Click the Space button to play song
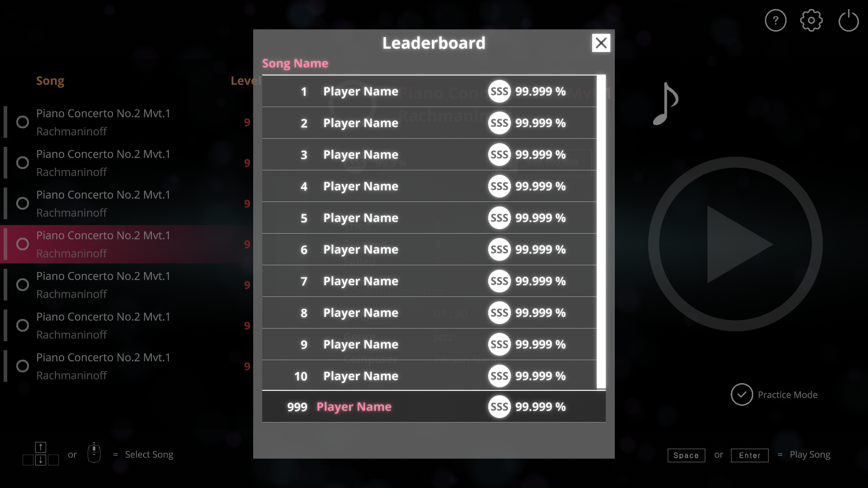868x488 pixels. click(686, 455)
